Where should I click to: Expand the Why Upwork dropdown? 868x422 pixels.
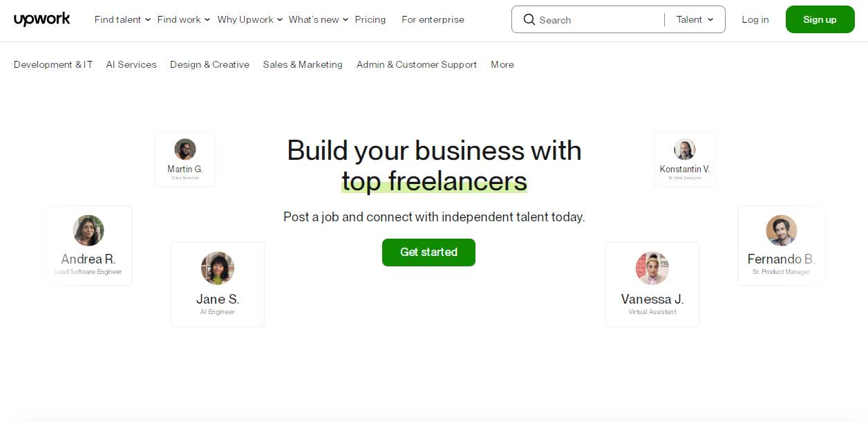click(x=249, y=19)
